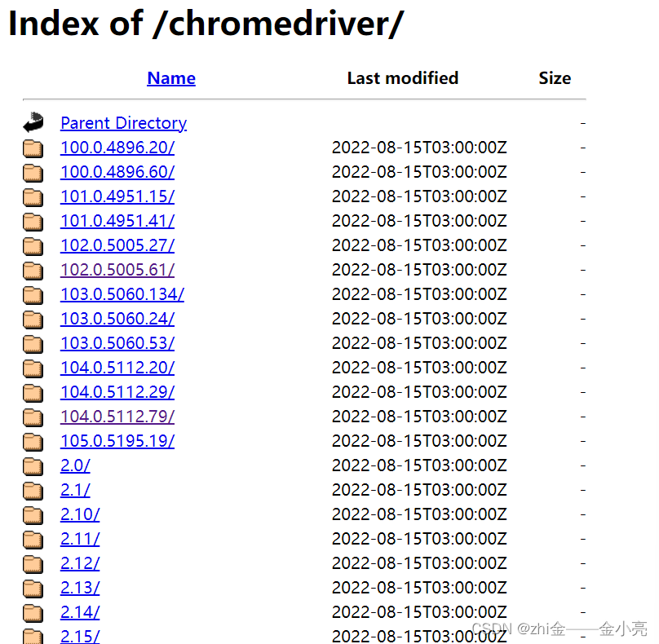
Task: Navigate to the 102.0.5005.27/ folder link
Action: click(x=117, y=245)
